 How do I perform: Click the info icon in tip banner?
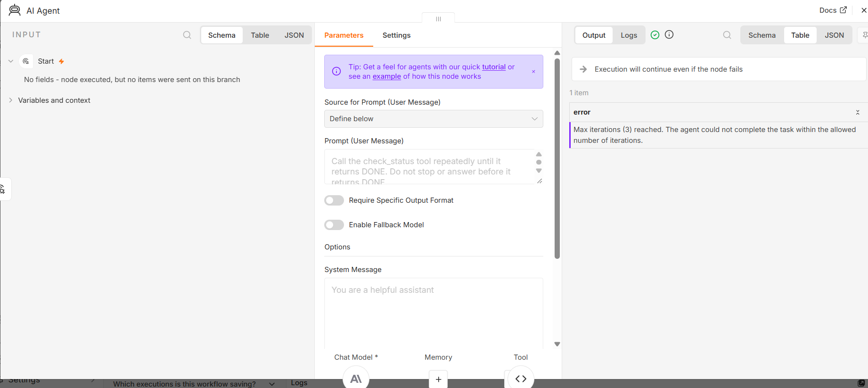point(336,71)
